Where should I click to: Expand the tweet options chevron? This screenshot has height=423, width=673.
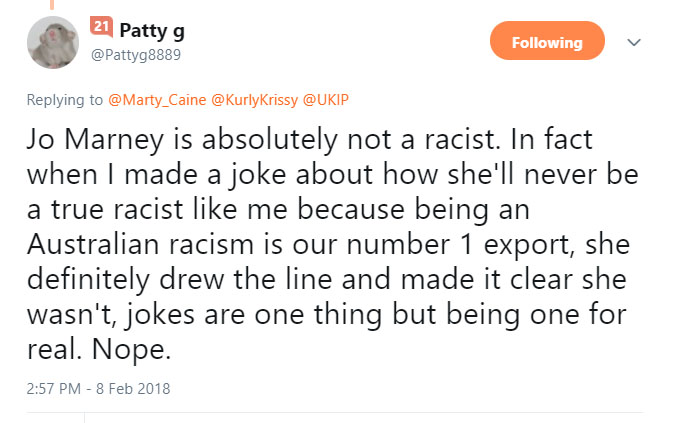(x=634, y=42)
